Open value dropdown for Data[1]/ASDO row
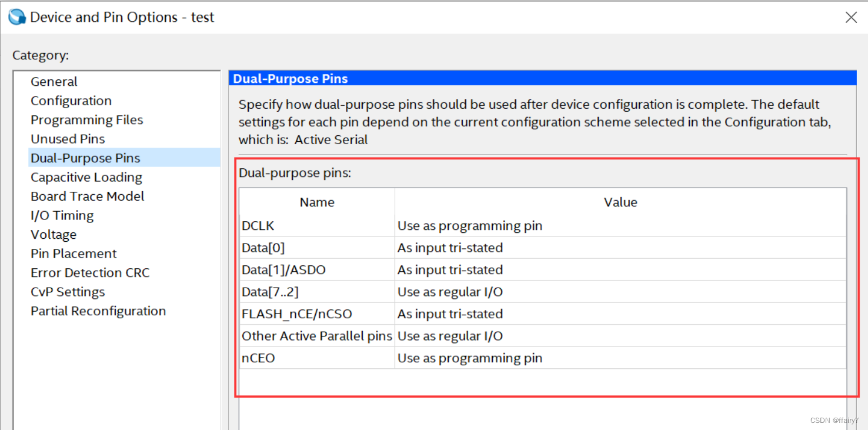The height and width of the screenshot is (430, 868). 620,270
